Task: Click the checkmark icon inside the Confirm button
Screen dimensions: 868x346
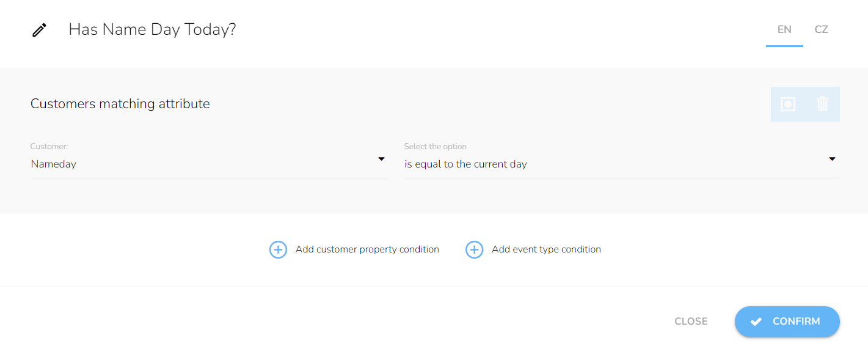Action: [756, 322]
